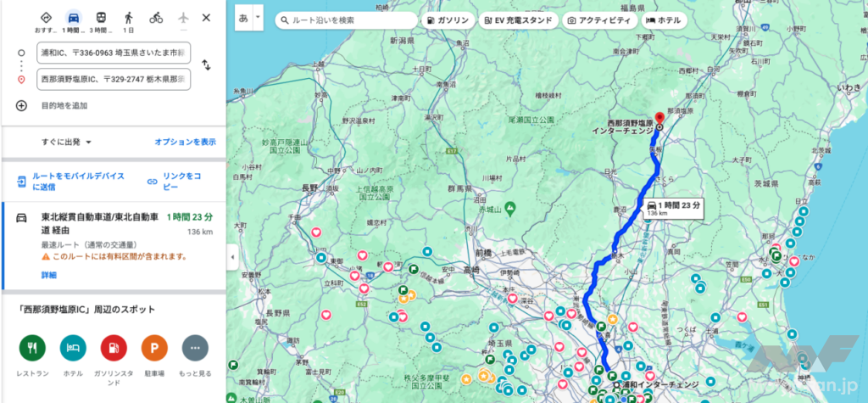Click the オプションを表示 link
The width and height of the screenshot is (868, 403).
(185, 143)
